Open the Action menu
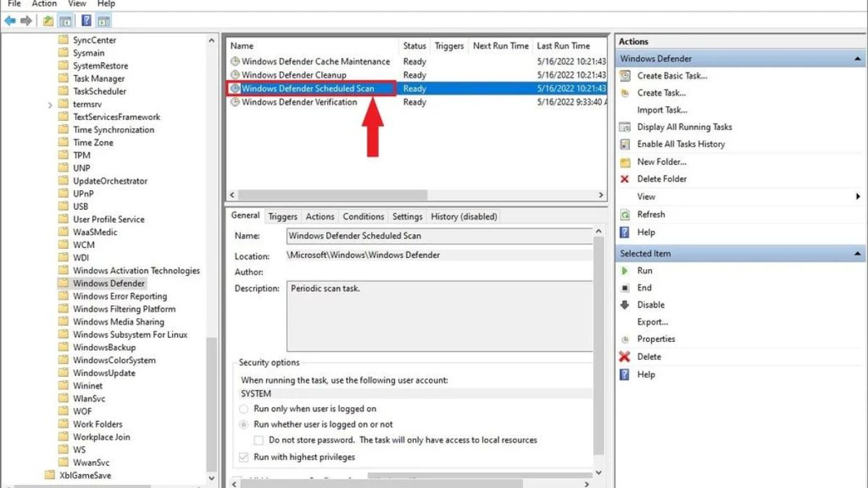 (44, 4)
